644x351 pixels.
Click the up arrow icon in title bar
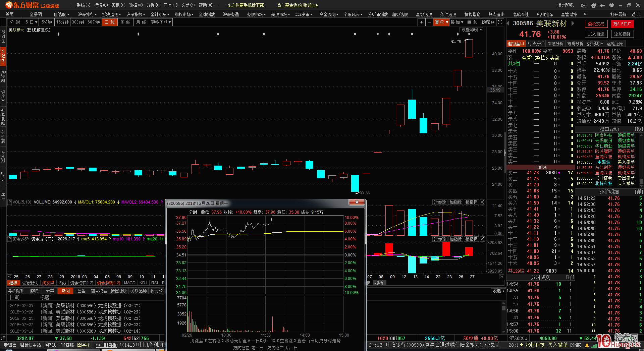tap(611, 5)
